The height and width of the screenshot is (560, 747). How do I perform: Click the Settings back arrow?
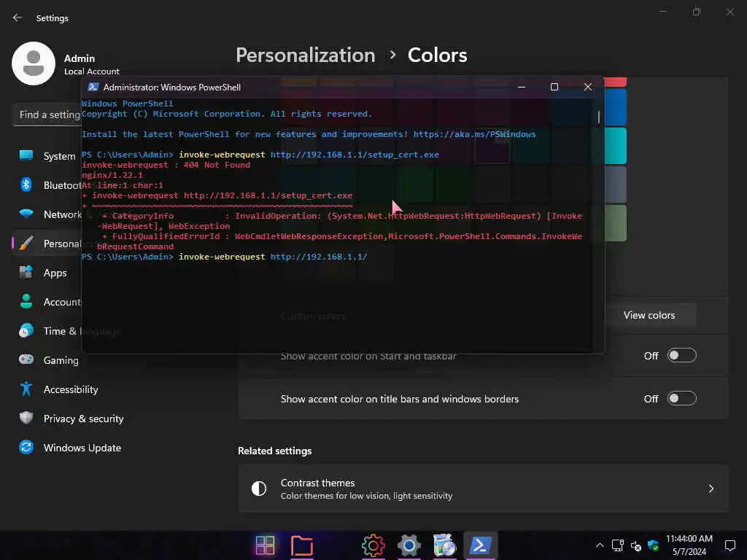click(x=18, y=17)
